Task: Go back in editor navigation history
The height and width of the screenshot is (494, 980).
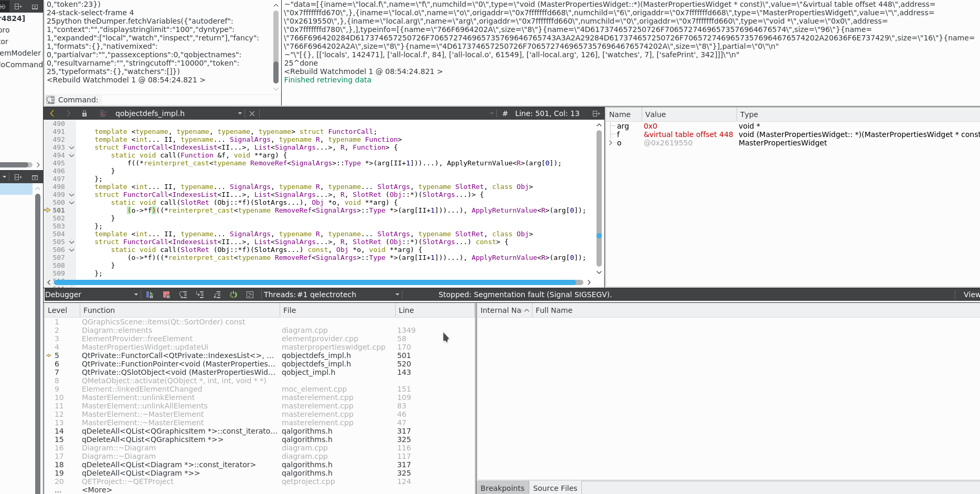Action: coord(52,113)
